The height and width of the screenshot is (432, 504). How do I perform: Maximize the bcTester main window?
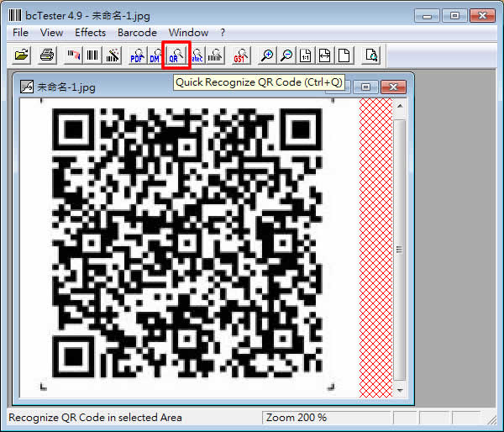point(454,16)
